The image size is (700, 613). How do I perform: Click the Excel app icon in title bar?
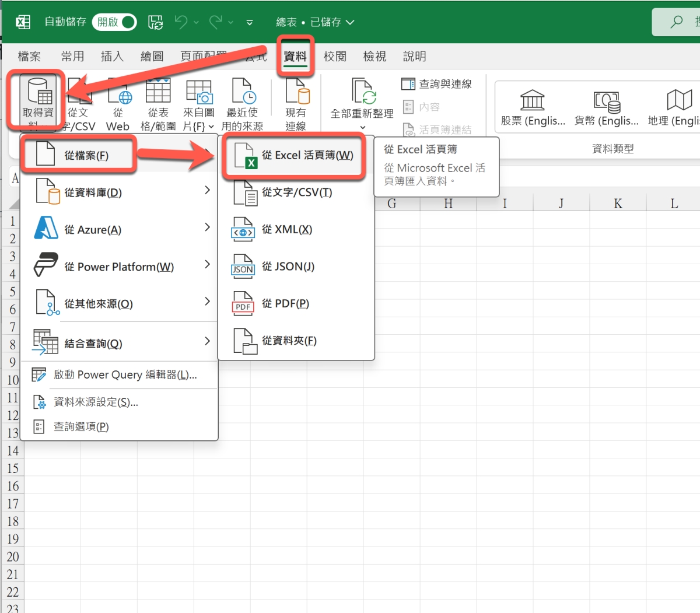pyautogui.click(x=23, y=22)
